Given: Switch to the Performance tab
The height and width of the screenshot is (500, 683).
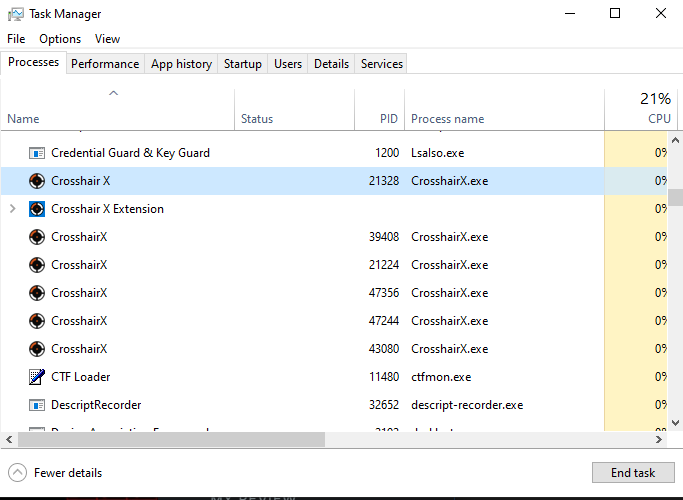Looking at the screenshot, I should tap(105, 64).
